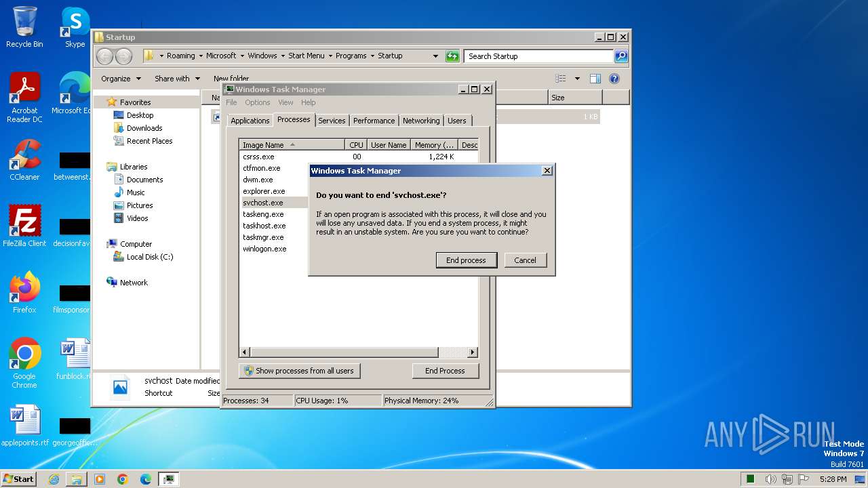This screenshot has height=488, width=868.
Task: Expand the Programs breadcrumb arrow
Action: pyautogui.click(x=372, y=56)
